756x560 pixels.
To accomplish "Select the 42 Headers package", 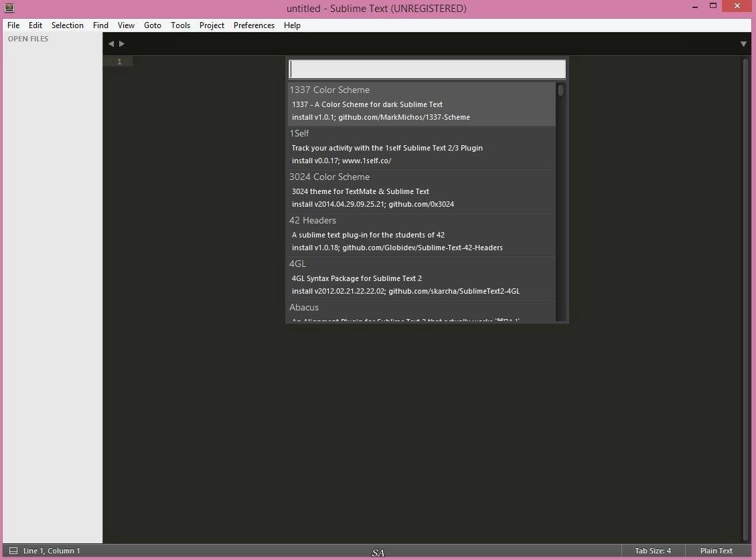I will [x=421, y=234].
